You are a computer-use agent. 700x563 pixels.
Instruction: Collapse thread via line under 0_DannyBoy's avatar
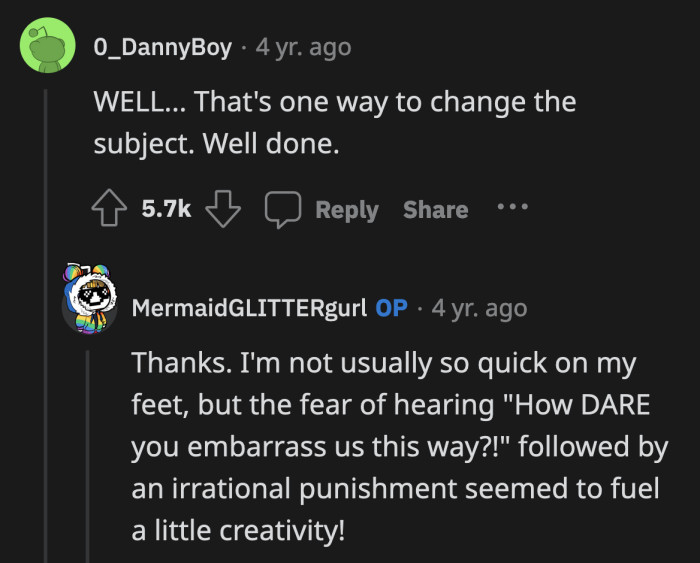[x=46, y=300]
